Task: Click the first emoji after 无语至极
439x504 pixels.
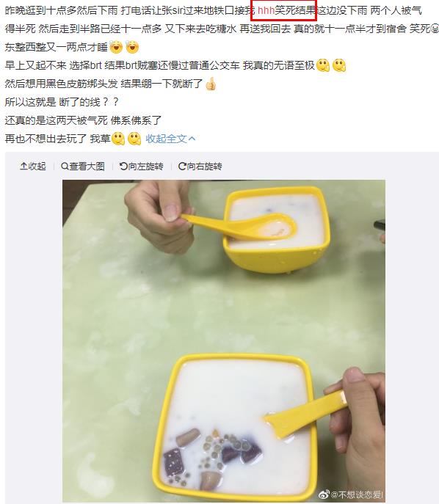Action: pyautogui.click(x=323, y=65)
